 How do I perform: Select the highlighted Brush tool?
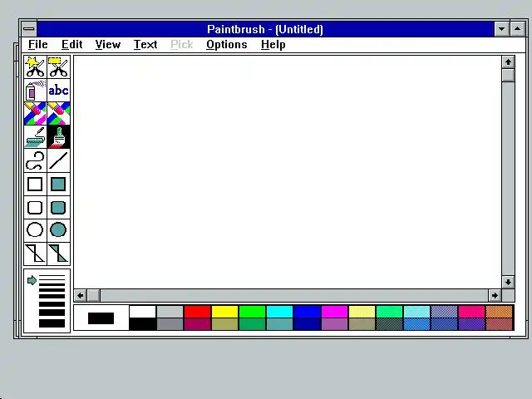click(59, 136)
